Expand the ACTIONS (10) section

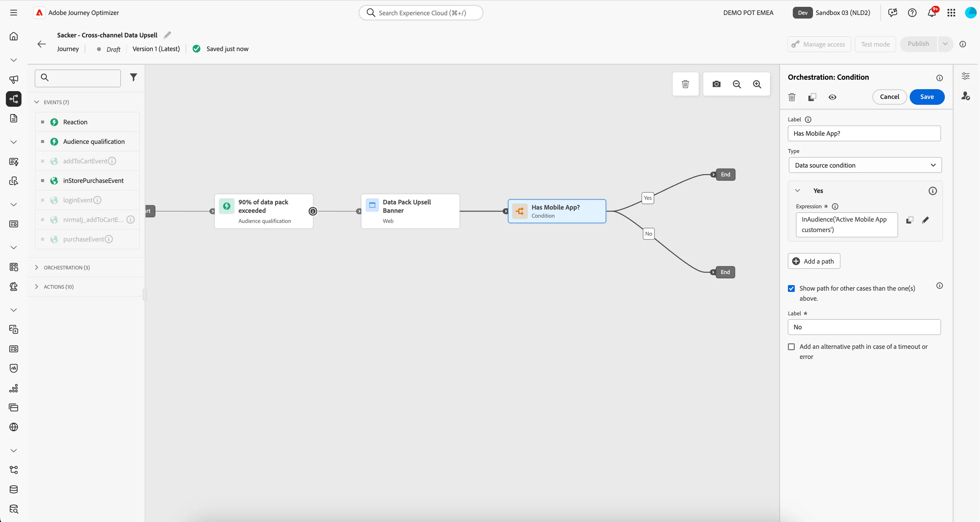pos(36,286)
